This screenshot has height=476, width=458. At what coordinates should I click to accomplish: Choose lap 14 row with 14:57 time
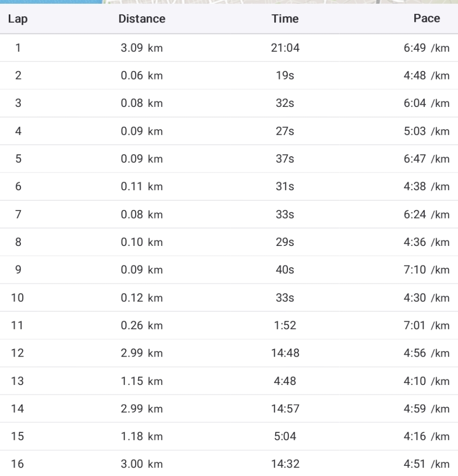pos(229,409)
